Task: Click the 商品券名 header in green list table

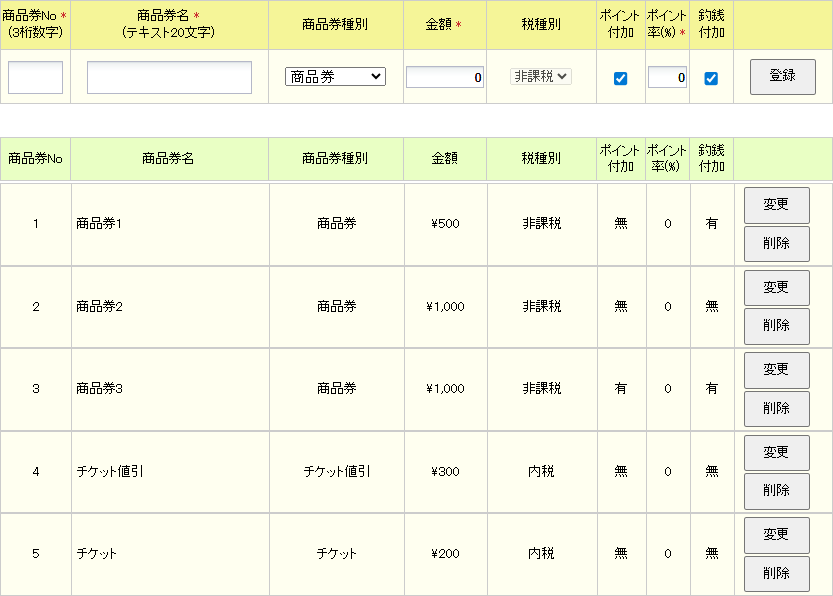Action: coord(169,159)
